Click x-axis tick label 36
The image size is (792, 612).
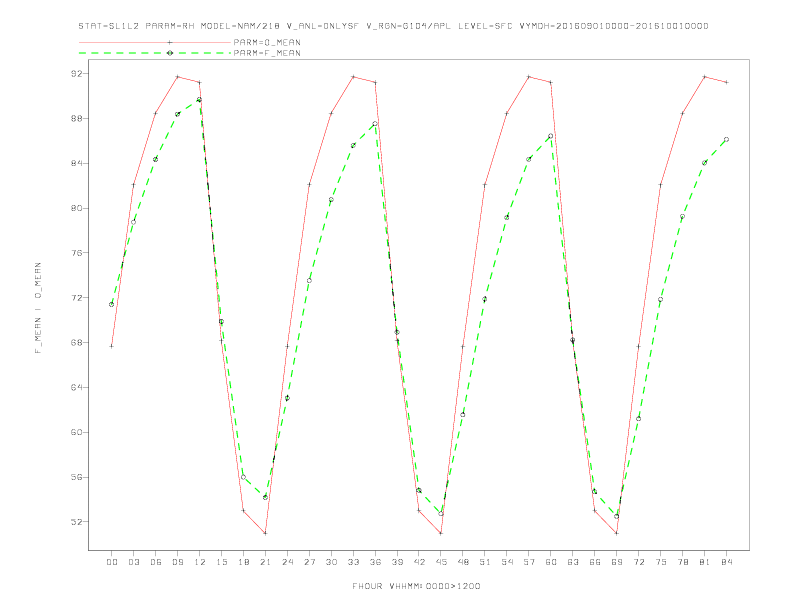tap(375, 562)
